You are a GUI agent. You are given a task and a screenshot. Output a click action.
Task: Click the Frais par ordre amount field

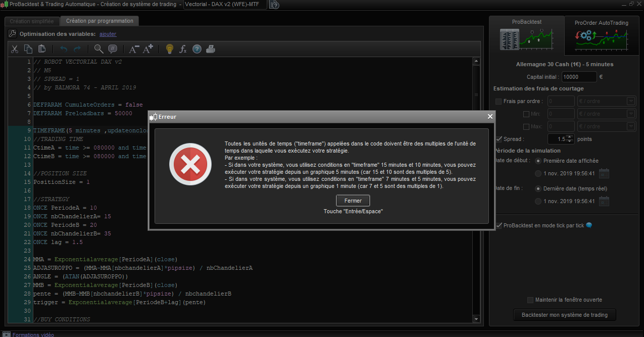(561, 101)
